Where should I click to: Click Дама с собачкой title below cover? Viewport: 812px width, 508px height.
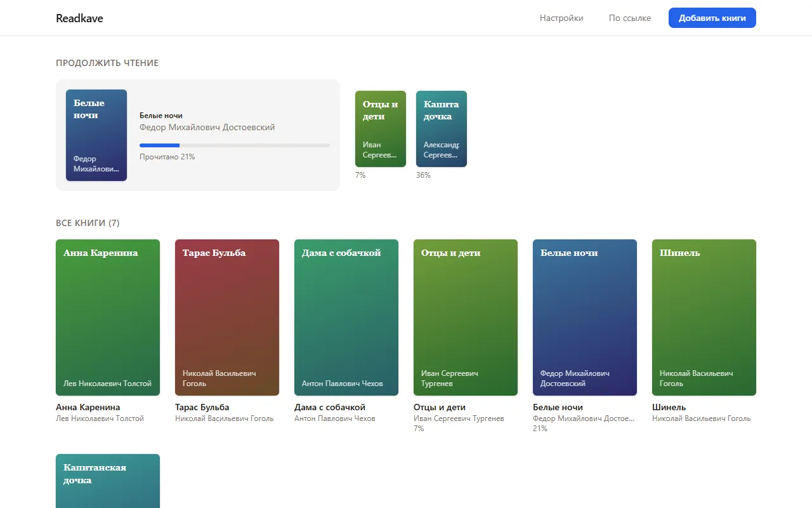(x=330, y=407)
